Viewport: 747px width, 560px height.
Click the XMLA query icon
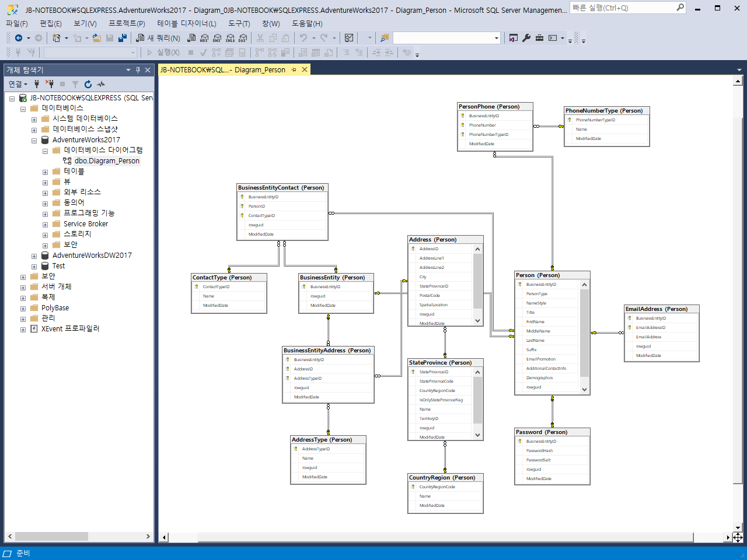(230, 38)
